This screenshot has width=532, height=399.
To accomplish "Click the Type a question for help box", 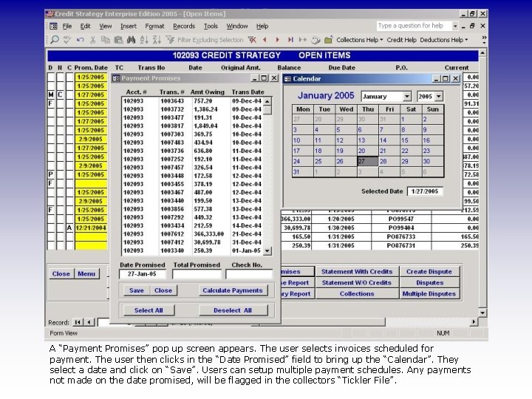I will pyautogui.click(x=415, y=26).
